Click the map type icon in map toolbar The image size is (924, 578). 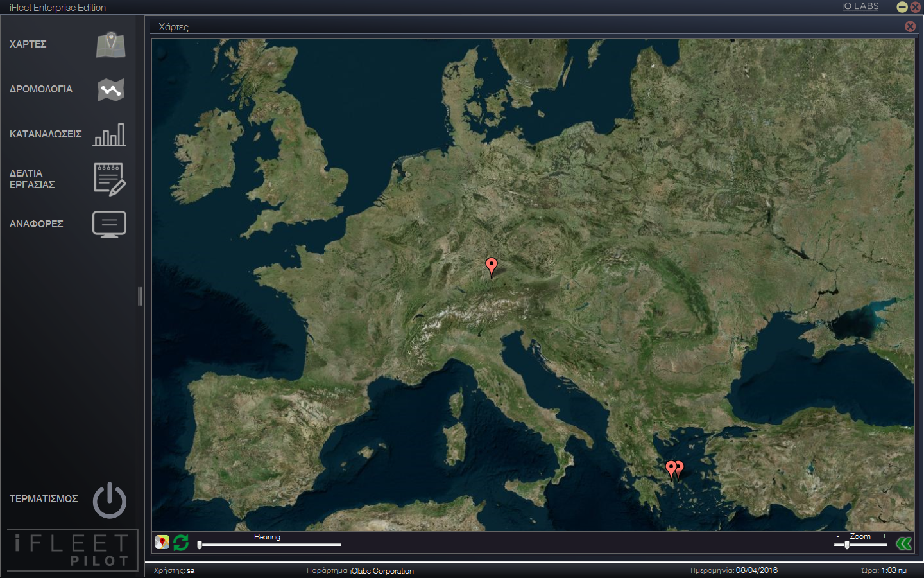click(162, 543)
